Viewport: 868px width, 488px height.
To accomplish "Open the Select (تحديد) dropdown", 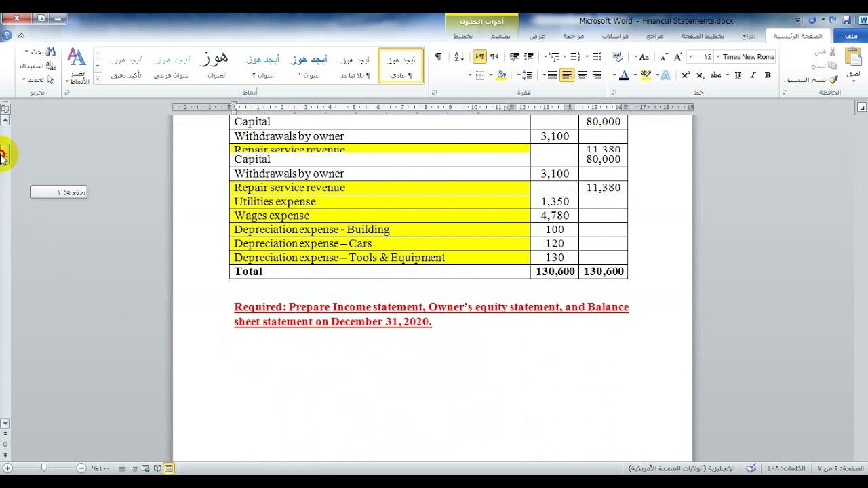I will pos(38,80).
